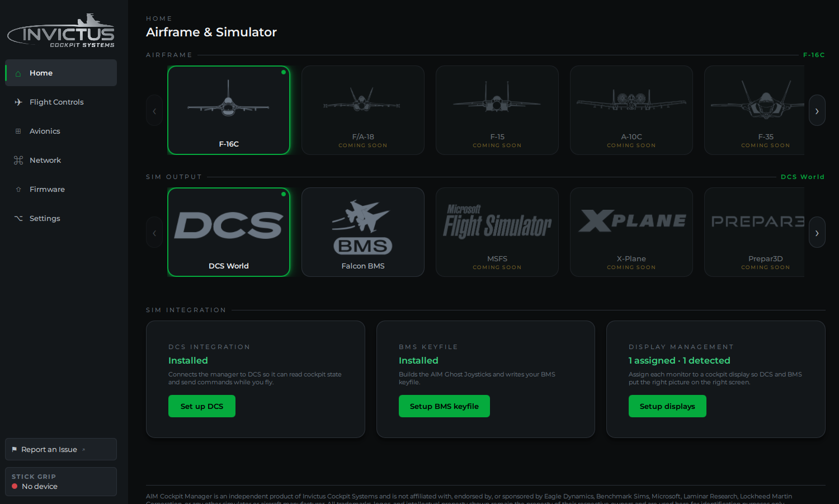Select the A-10C airframe card
Viewport: 839px width, 504px height.
(631, 110)
